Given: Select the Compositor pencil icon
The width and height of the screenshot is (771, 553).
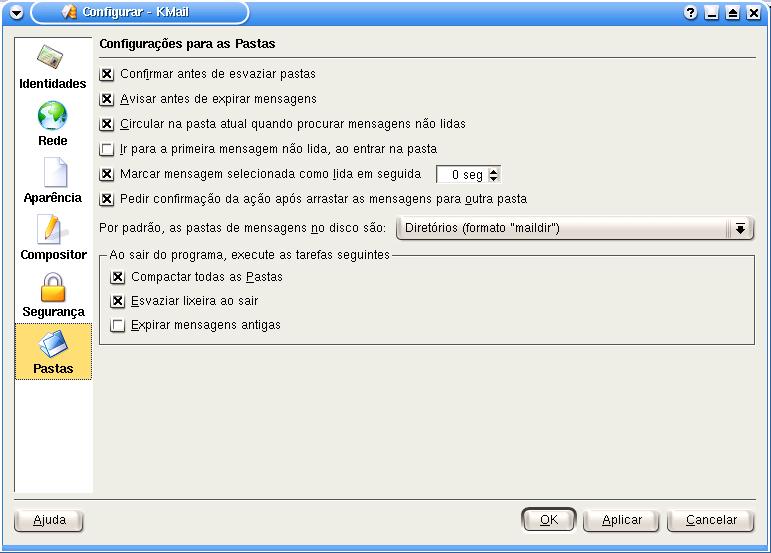Looking at the screenshot, I should click(52, 230).
